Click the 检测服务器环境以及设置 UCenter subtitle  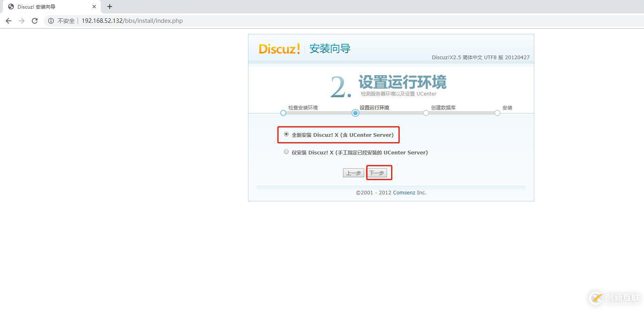tap(398, 94)
